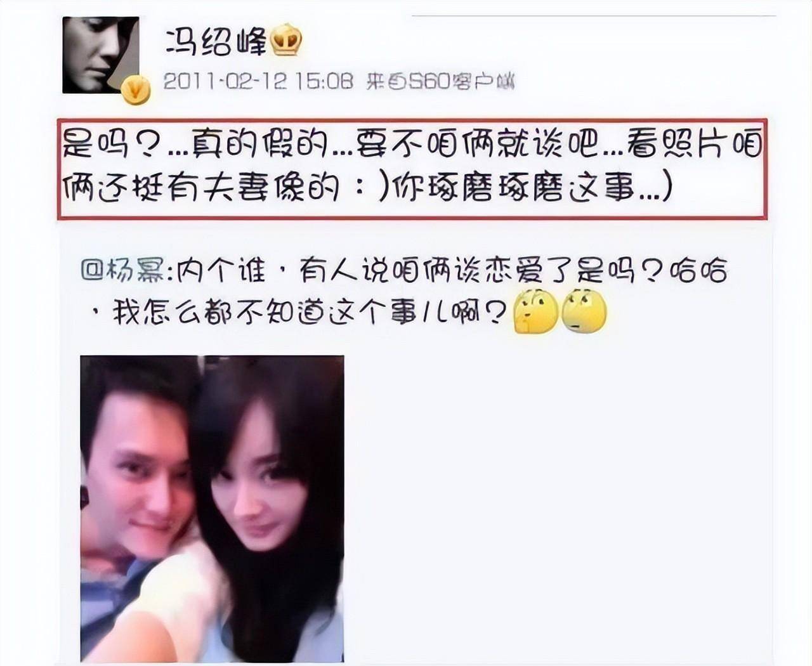Open the profile avatar beside 冯绍峰

pyautogui.click(x=101, y=55)
